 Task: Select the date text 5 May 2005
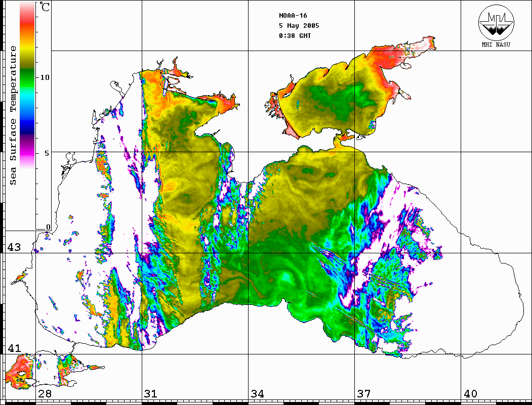[x=299, y=26]
